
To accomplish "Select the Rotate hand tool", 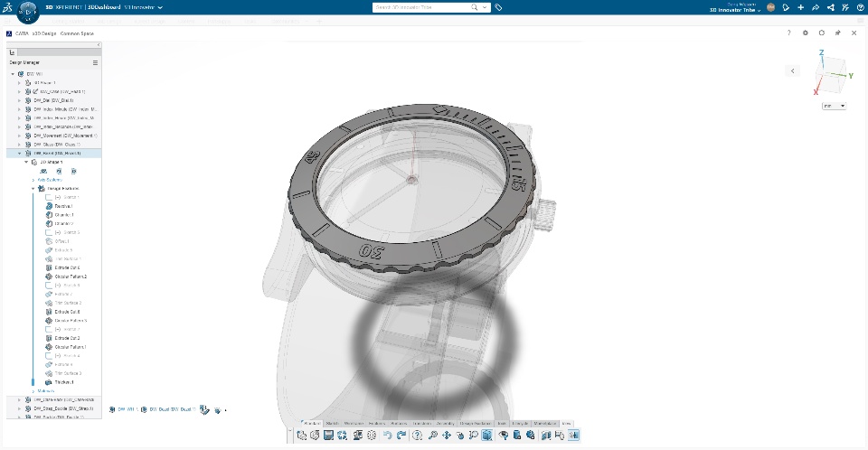I will coord(460,436).
